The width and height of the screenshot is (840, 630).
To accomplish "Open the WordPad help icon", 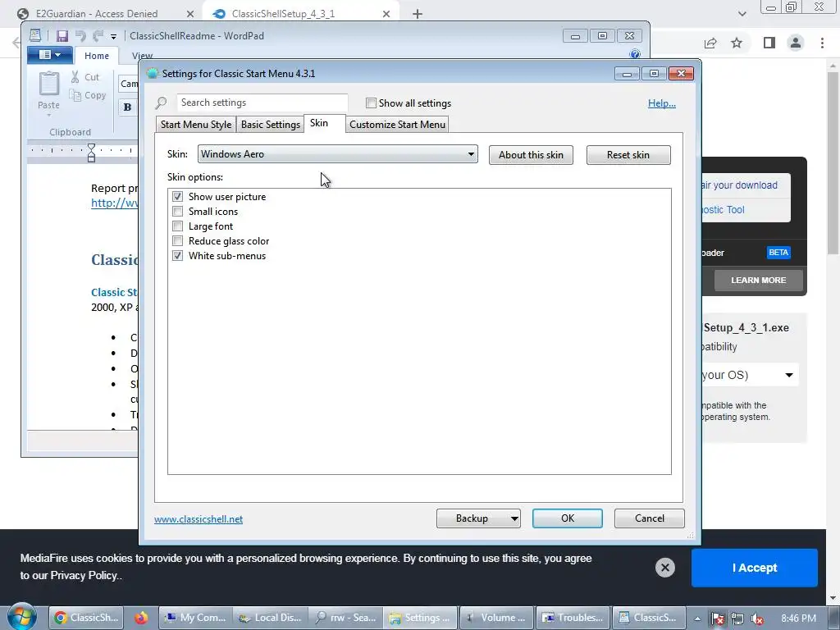I will click(635, 53).
